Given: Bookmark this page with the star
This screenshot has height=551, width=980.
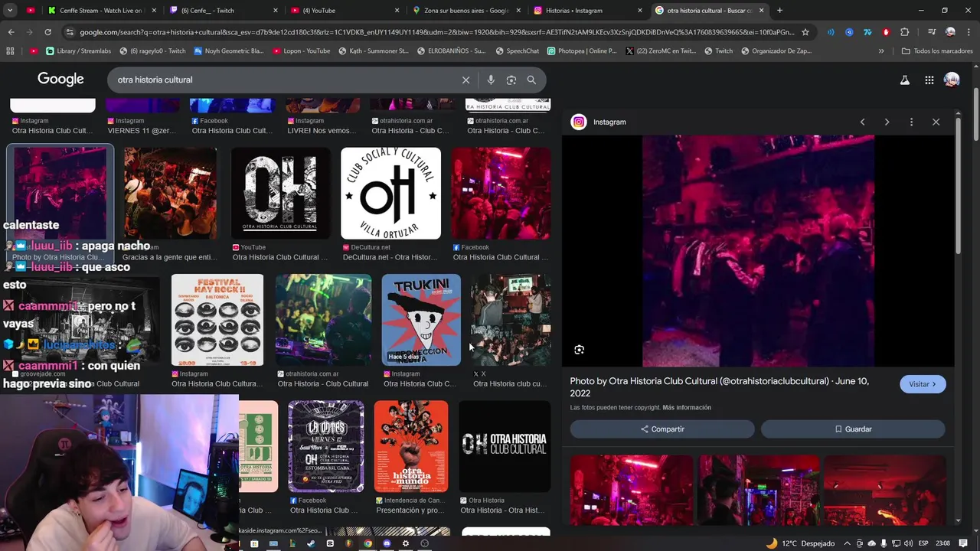Looking at the screenshot, I should 805,32.
